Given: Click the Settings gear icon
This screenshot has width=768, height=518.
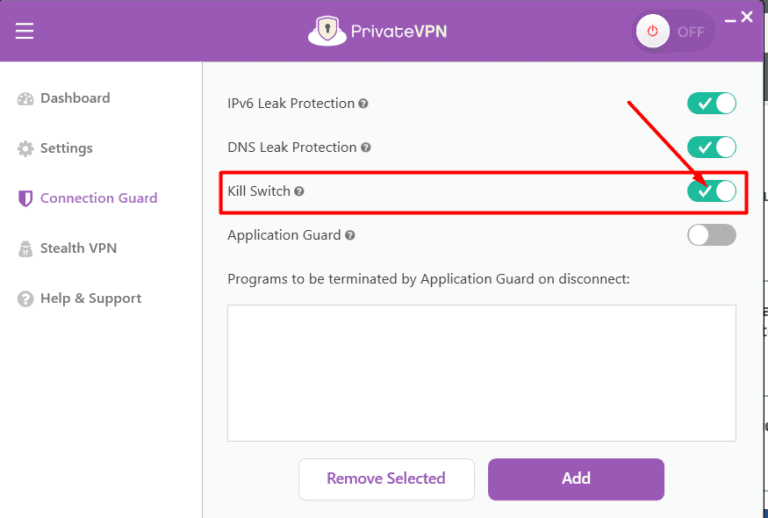Looking at the screenshot, I should coord(26,149).
